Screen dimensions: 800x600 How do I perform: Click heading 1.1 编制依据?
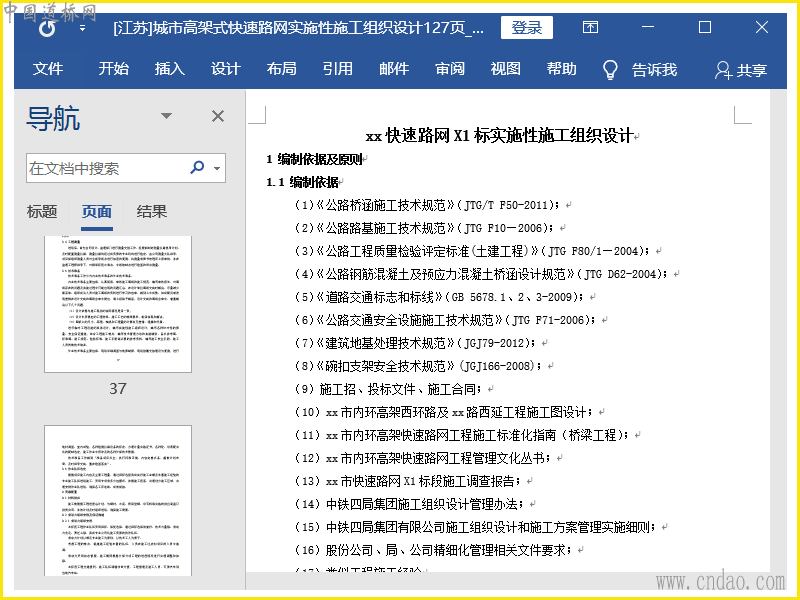[303, 182]
